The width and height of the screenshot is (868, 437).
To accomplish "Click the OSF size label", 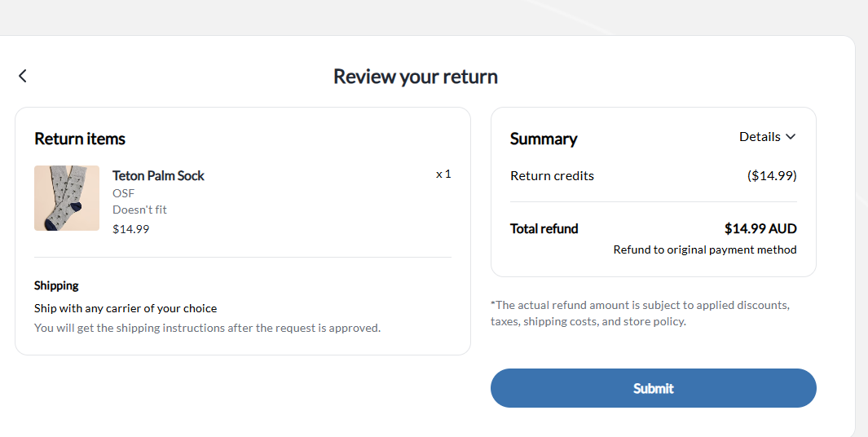I will (x=123, y=193).
